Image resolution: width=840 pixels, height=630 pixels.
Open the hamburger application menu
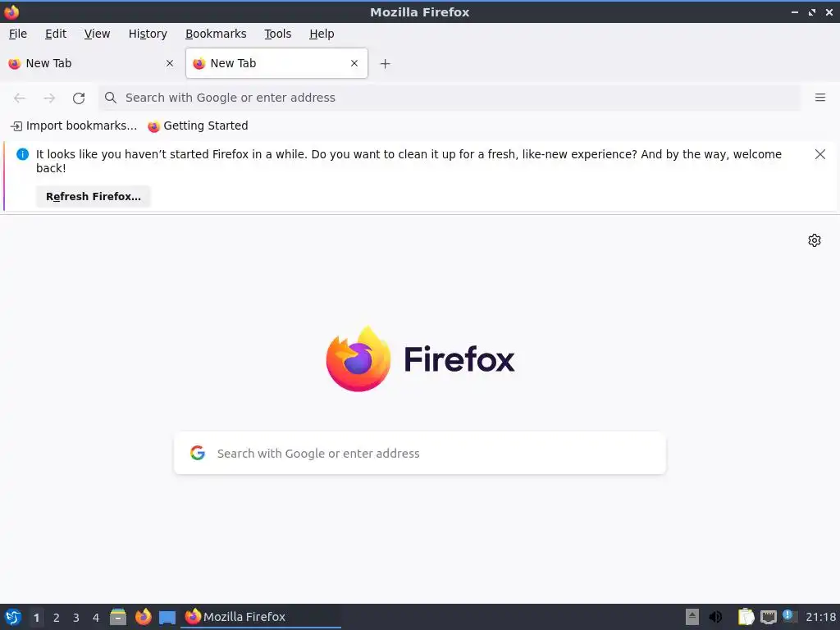pos(820,98)
